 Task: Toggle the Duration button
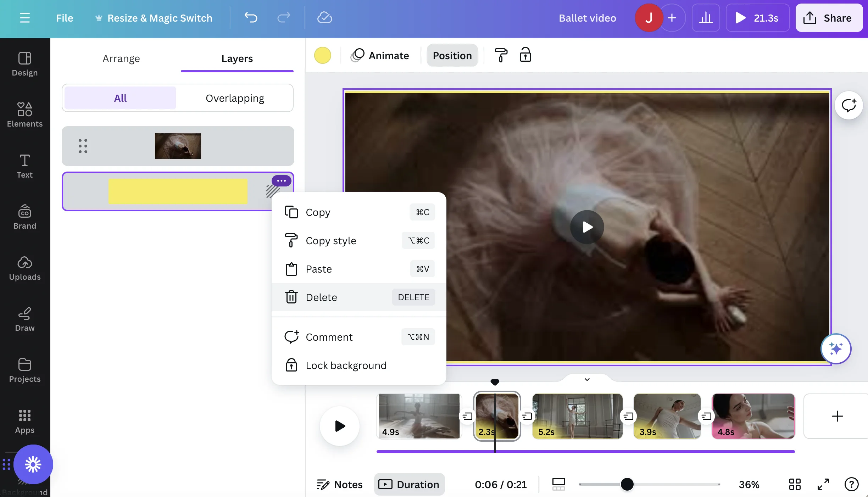click(x=409, y=484)
